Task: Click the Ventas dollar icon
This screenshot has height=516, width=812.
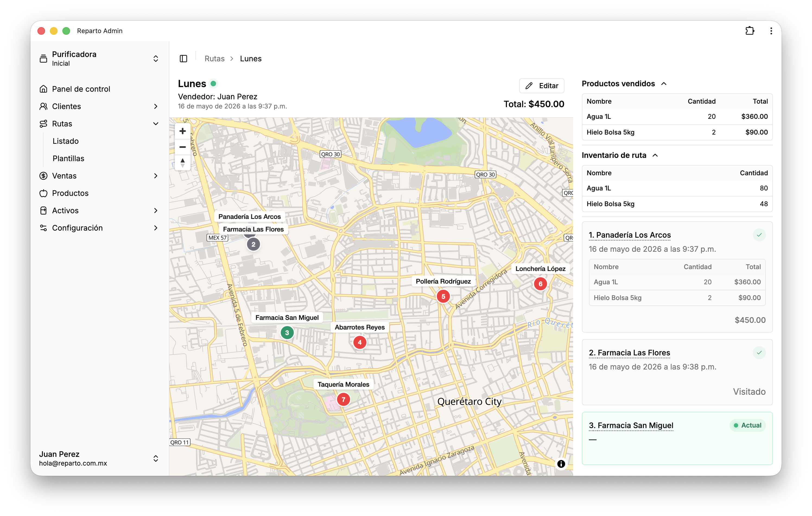Action: pos(43,176)
